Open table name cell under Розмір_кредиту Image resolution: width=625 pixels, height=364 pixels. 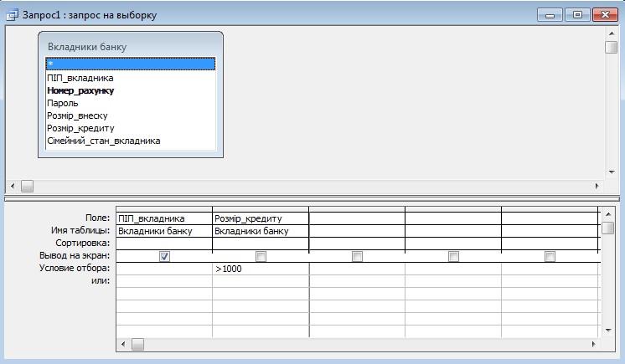coord(261,231)
